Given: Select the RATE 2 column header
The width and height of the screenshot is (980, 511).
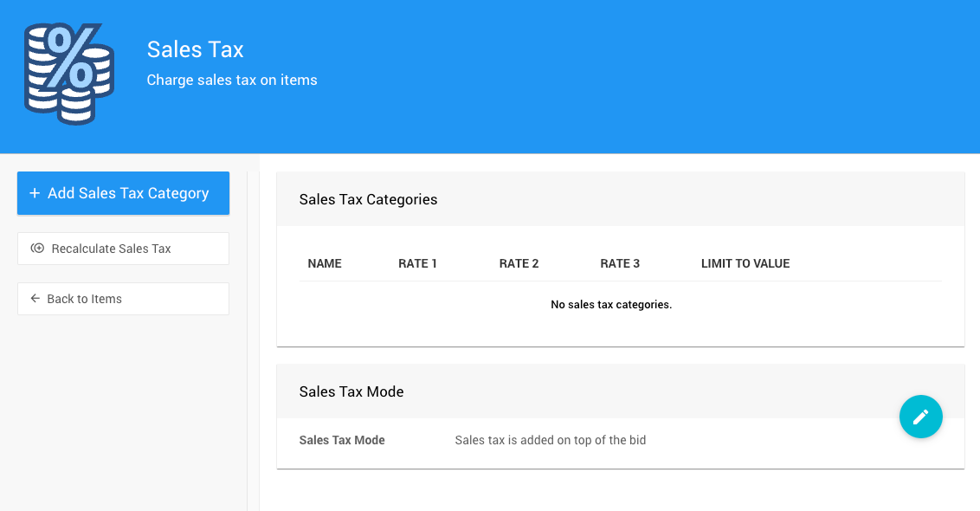Looking at the screenshot, I should click(519, 263).
